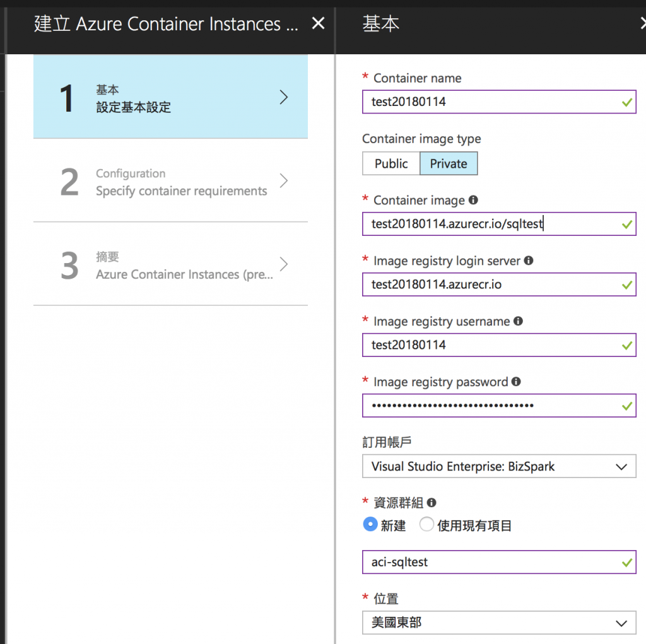The height and width of the screenshot is (644, 646).
Task: Select 新建 create new radio option
Action: pyautogui.click(x=370, y=525)
